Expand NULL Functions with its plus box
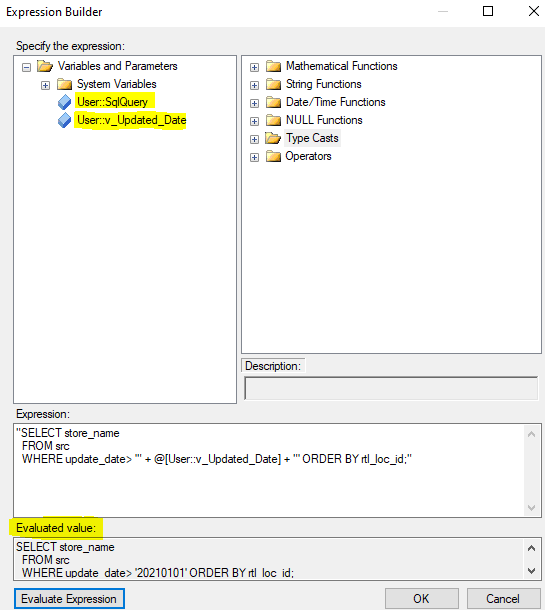The height and width of the screenshot is (610, 545). [x=254, y=121]
